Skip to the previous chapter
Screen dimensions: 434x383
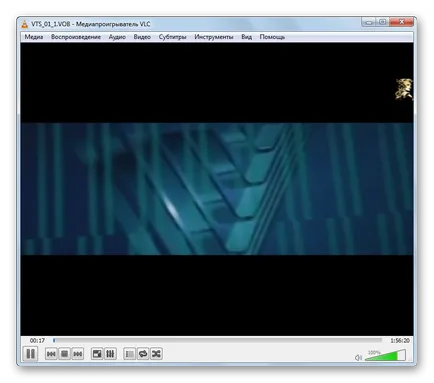(51, 354)
